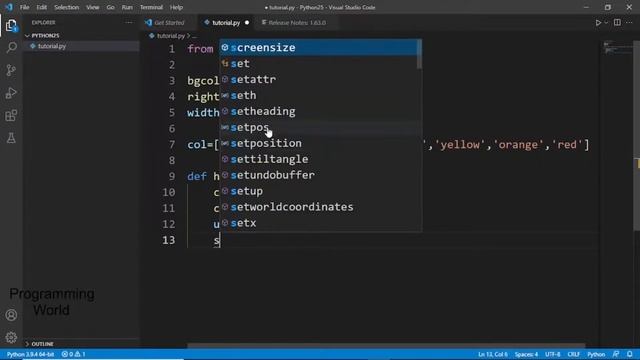Open the Go menu

(x=110, y=7)
